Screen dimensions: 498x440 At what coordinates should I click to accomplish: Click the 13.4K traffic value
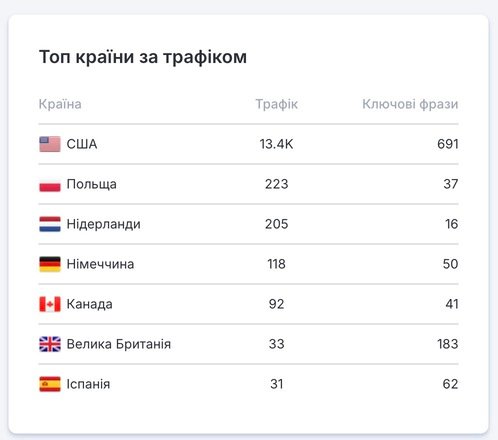click(x=277, y=144)
